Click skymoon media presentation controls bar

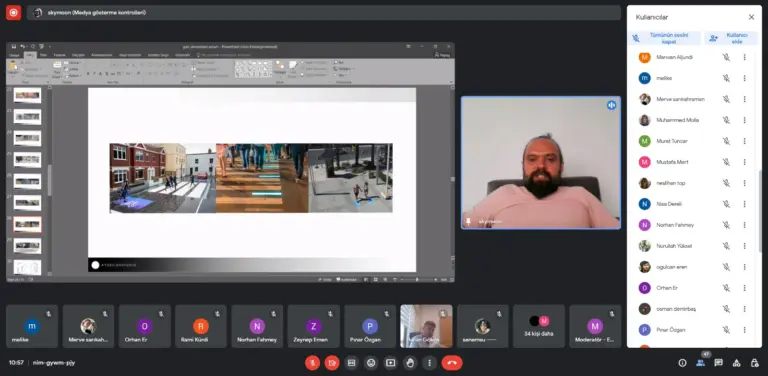[x=324, y=13]
